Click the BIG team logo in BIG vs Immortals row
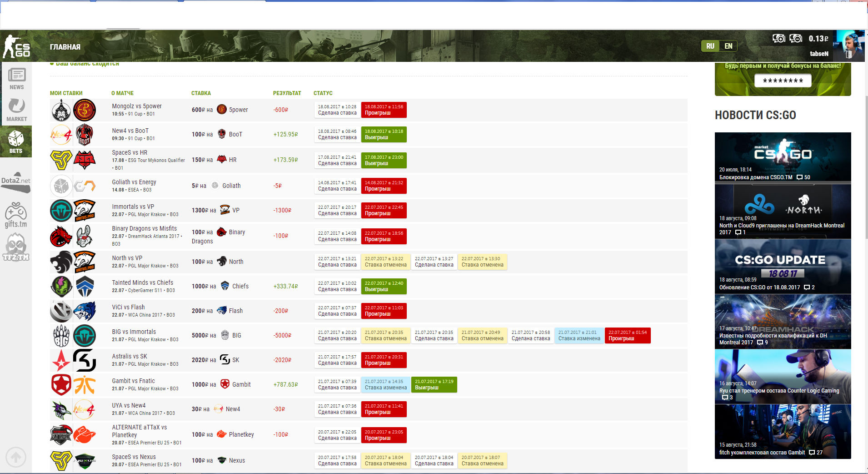This screenshot has height=474, width=868. coord(61,336)
